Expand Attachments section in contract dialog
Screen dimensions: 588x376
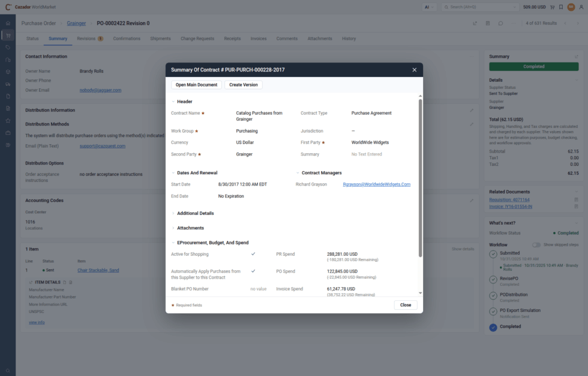click(x=173, y=228)
